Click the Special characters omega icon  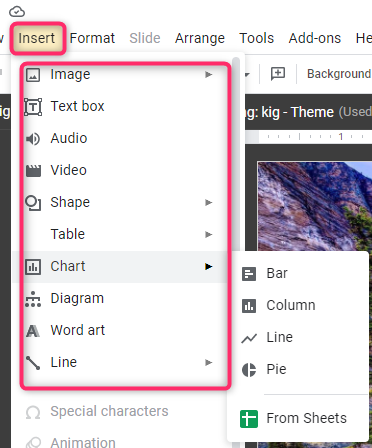click(33, 412)
